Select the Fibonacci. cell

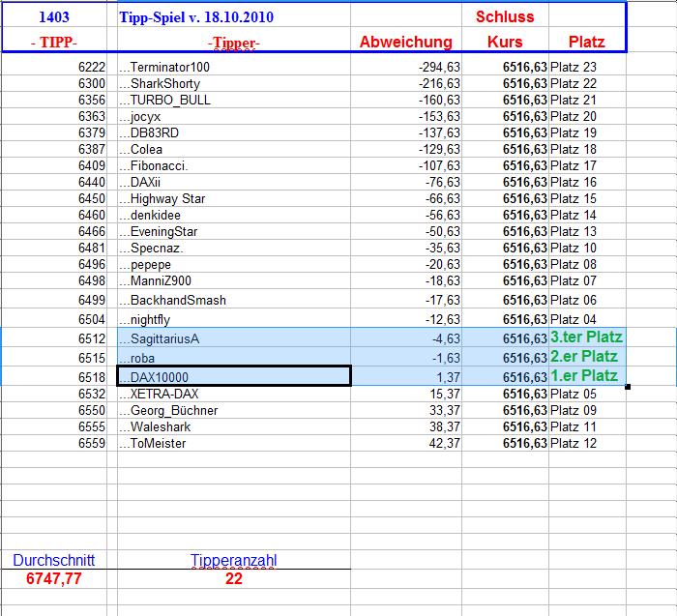[x=234, y=165]
